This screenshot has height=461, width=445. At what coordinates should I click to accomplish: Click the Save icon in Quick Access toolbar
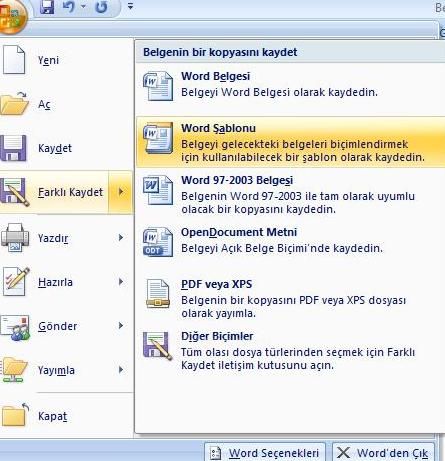pyautogui.click(x=47, y=7)
